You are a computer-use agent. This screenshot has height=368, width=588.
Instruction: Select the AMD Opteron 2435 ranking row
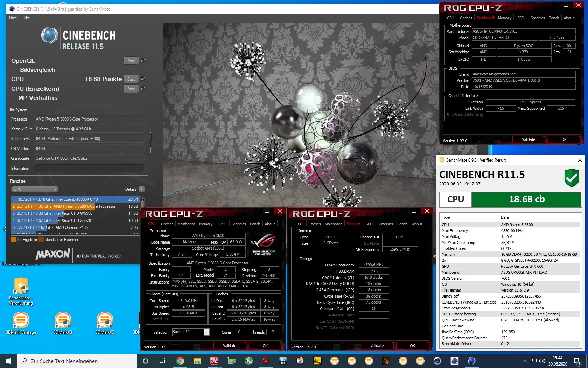pos(75,227)
